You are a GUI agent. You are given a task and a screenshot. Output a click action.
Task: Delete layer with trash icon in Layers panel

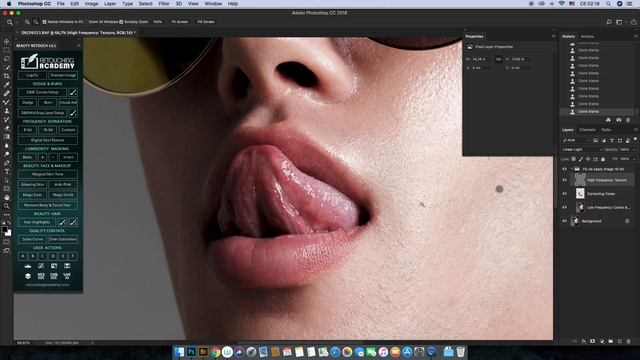(x=629, y=341)
